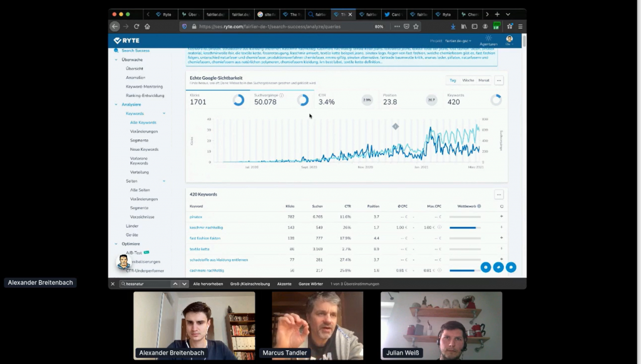Click the find bar input with hessnatur
This screenshot has height=364, width=641.
click(x=145, y=284)
